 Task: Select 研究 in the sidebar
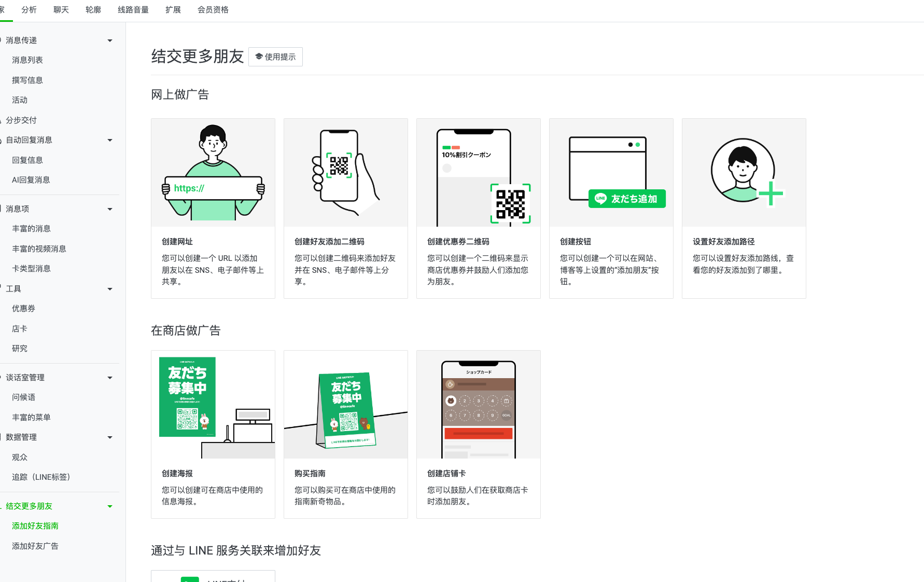click(x=20, y=349)
